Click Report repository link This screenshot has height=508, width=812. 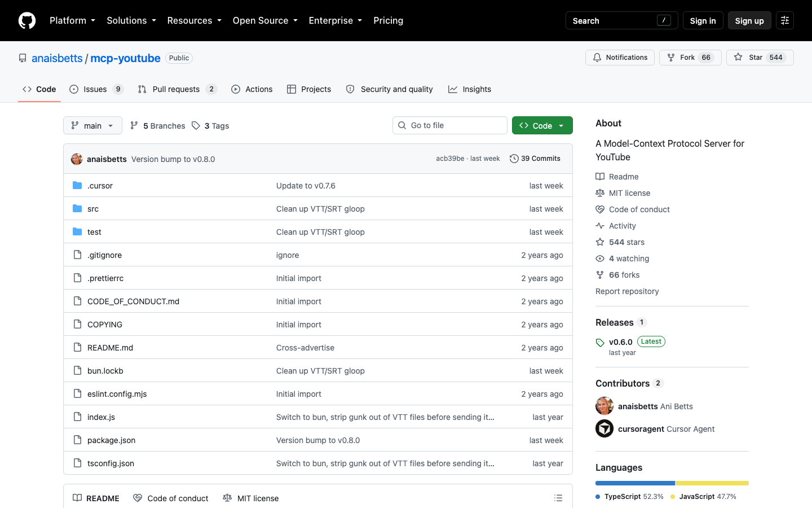(x=627, y=291)
